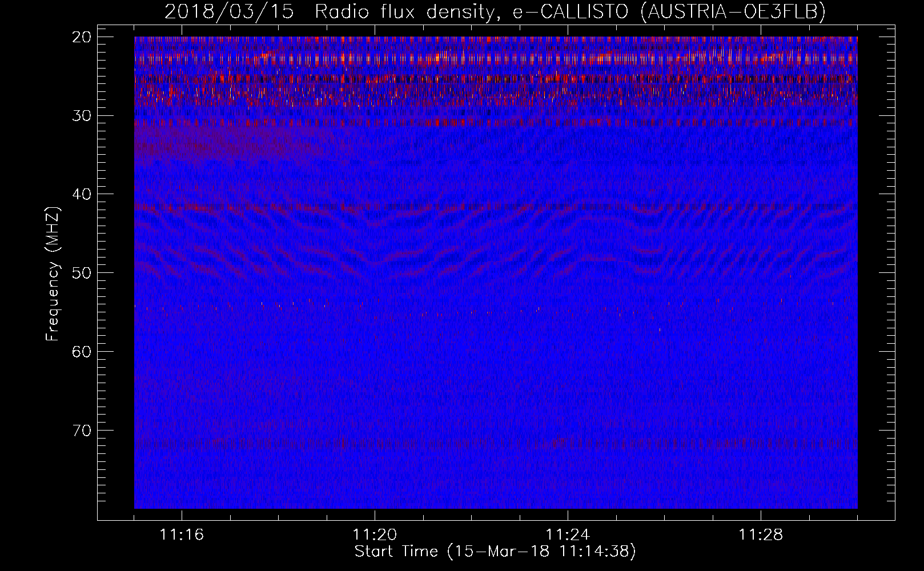
Task: Click the 50 frequency tick label
Action: click(x=82, y=272)
